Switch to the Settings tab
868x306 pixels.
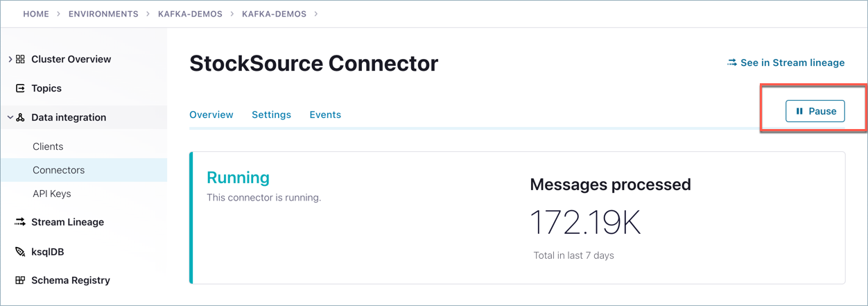[271, 114]
